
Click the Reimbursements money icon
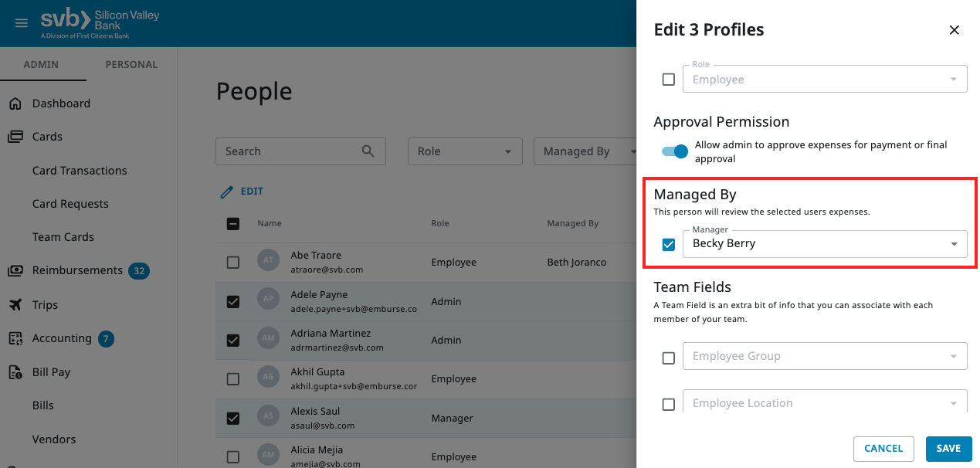pos(15,271)
